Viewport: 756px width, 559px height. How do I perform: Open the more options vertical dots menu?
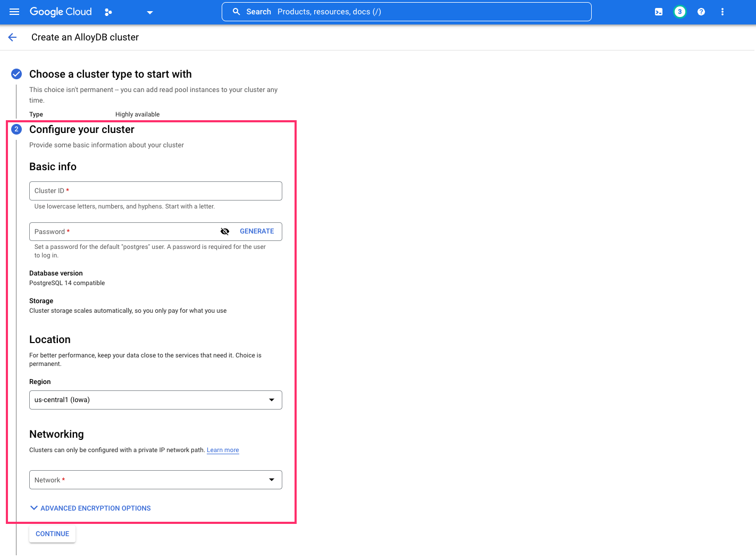pyautogui.click(x=723, y=12)
